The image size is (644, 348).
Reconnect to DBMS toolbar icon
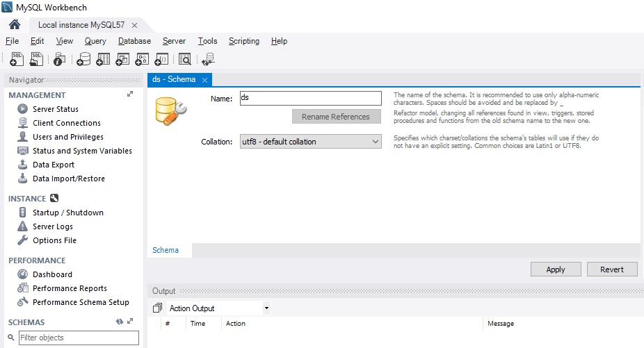[x=208, y=59]
